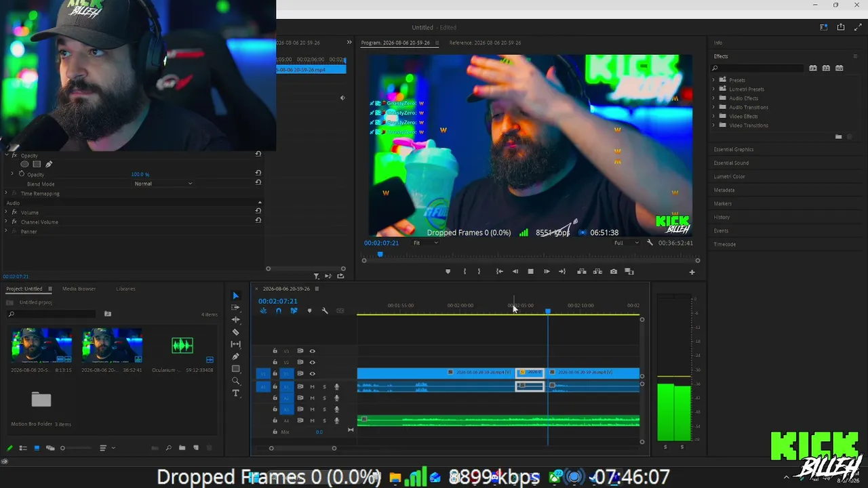The width and height of the screenshot is (868, 488).
Task: Select the Selection tool arrow
Action: 235,296
